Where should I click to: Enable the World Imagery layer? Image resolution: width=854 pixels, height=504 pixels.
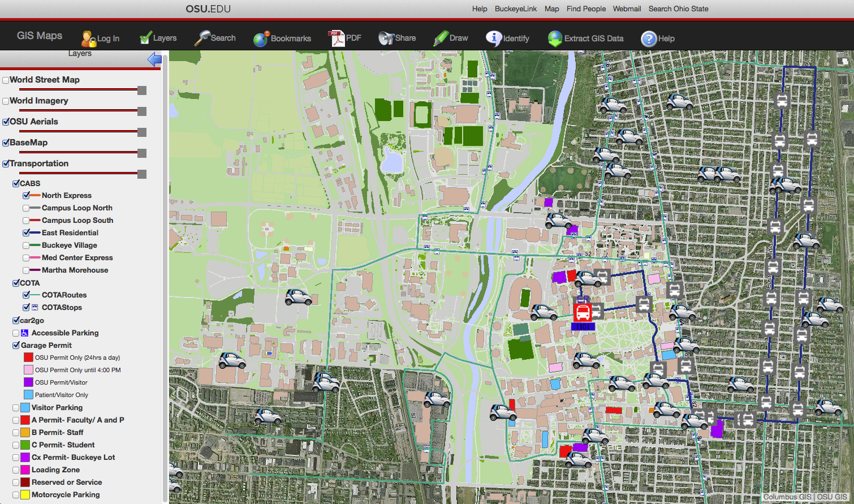[6, 101]
